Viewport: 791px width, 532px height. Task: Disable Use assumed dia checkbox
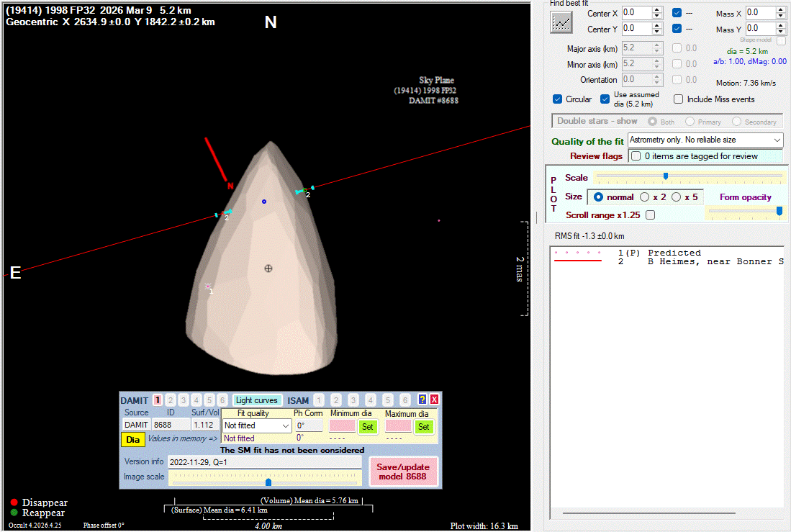coord(605,99)
